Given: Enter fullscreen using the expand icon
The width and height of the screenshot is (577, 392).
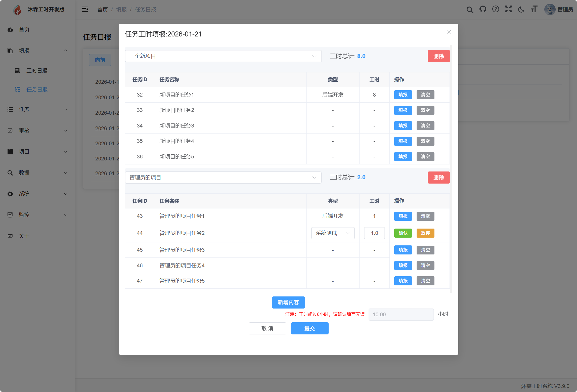Looking at the screenshot, I should [508, 9].
